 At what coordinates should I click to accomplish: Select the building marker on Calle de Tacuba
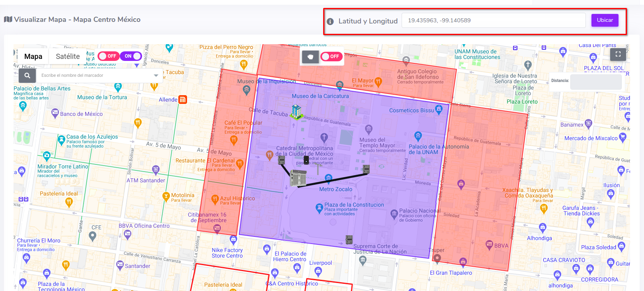(296, 111)
